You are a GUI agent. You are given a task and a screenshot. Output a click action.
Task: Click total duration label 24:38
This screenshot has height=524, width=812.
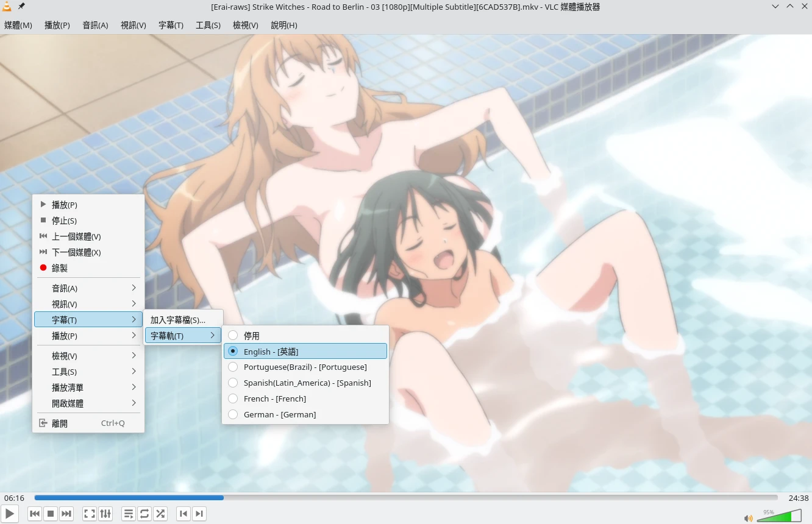(x=799, y=498)
